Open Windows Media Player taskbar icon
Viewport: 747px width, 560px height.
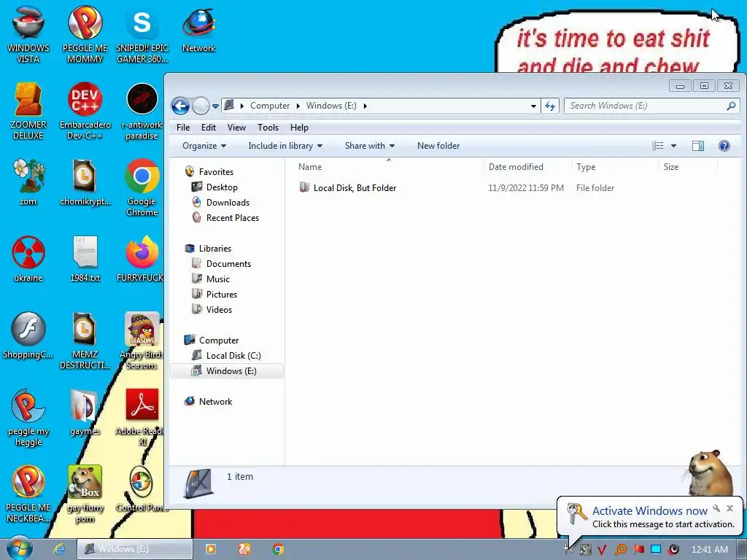(211, 550)
